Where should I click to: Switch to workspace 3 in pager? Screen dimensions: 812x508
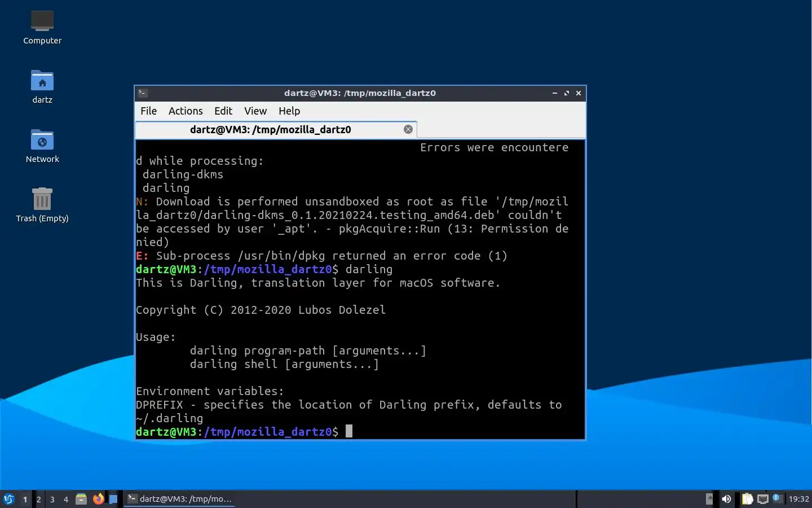(x=52, y=499)
